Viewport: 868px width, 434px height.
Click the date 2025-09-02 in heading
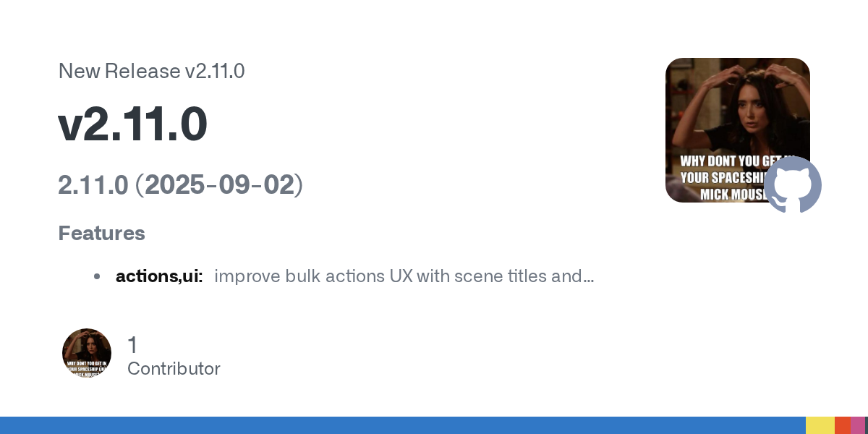(x=220, y=185)
